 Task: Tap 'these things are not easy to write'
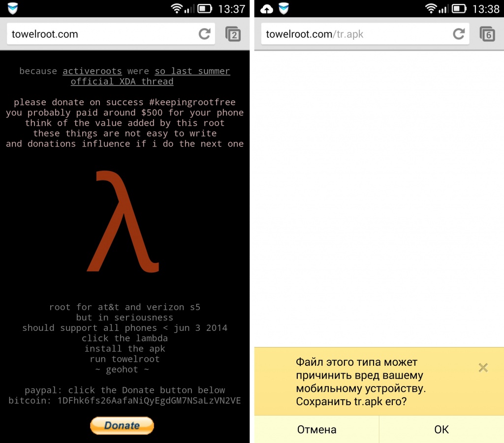click(125, 133)
